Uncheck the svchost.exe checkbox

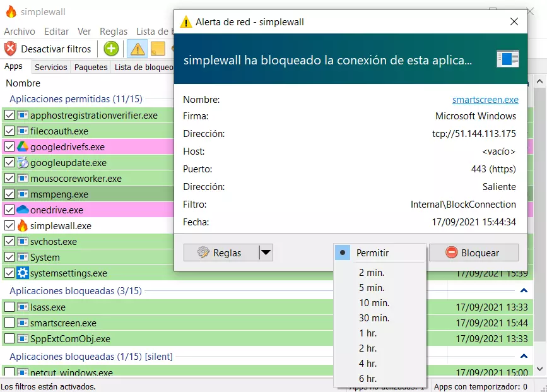click(9, 242)
